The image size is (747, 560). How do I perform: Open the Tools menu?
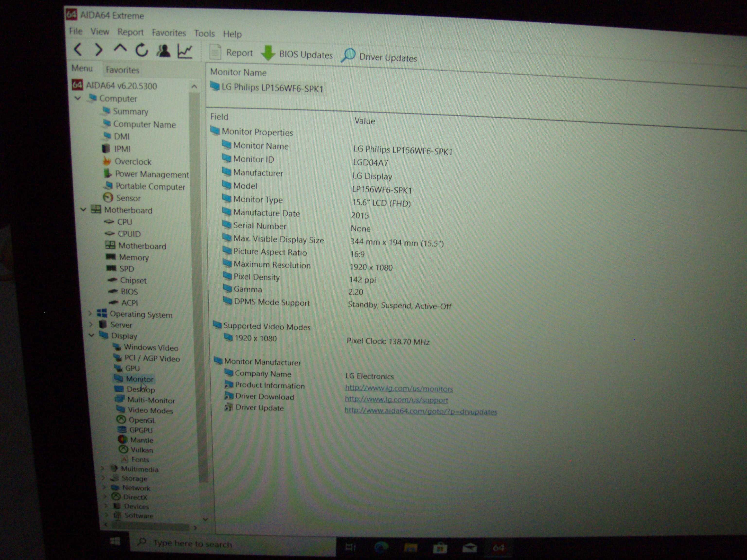click(204, 33)
